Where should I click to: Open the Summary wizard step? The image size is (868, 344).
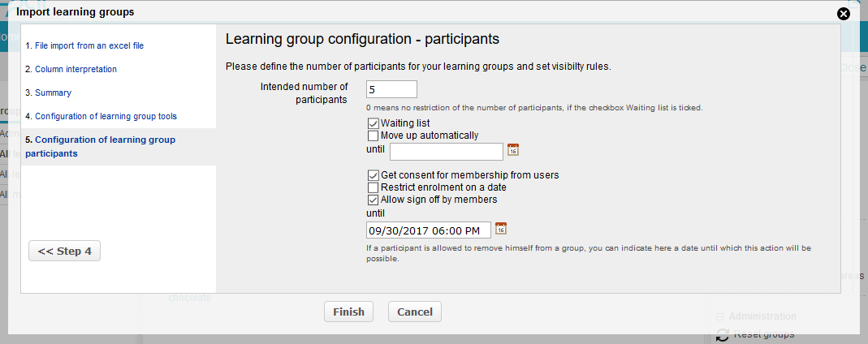click(53, 93)
